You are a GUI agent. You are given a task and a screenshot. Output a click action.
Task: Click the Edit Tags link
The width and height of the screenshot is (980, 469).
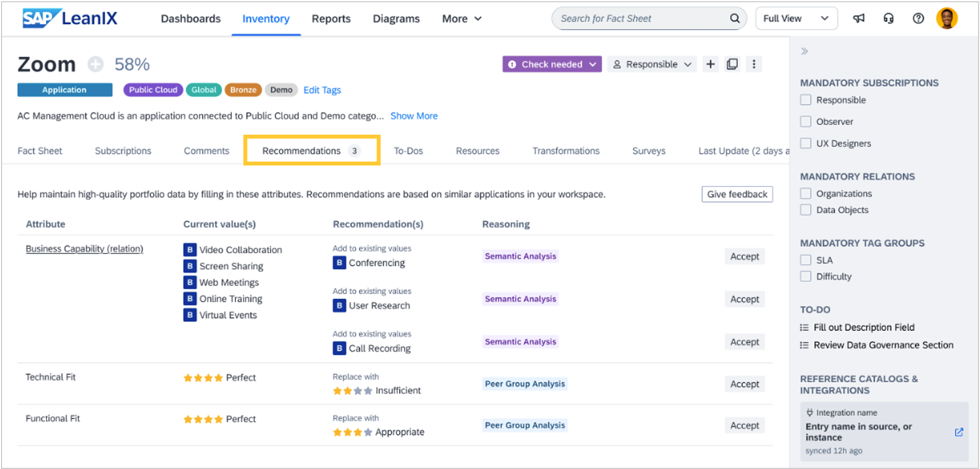click(322, 90)
